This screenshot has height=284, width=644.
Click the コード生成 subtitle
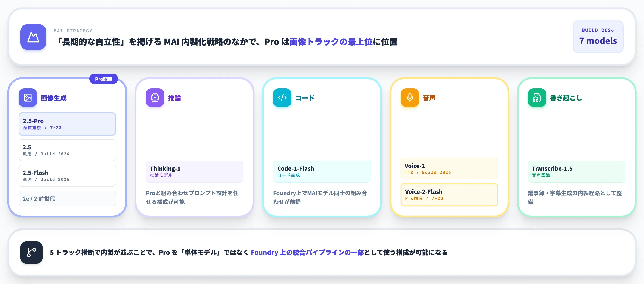tap(288, 175)
